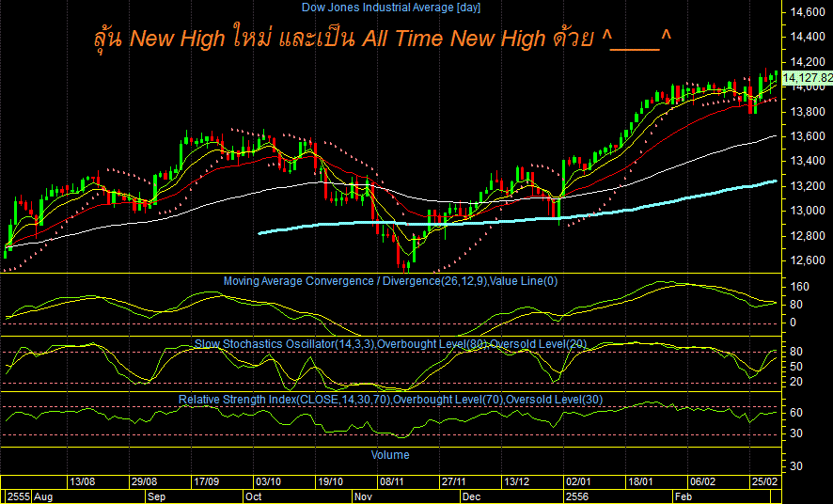Screen dimensions: 833x504
Task: Select the 02/01 date on the time axis
Action: click(578, 481)
